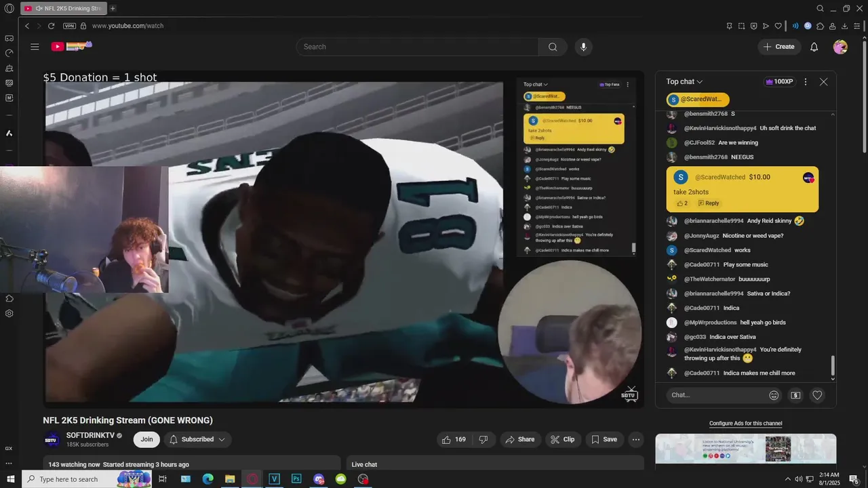Screen dimensions: 868x488
Task: Toggle the VPN badge in address bar
Action: (69, 26)
